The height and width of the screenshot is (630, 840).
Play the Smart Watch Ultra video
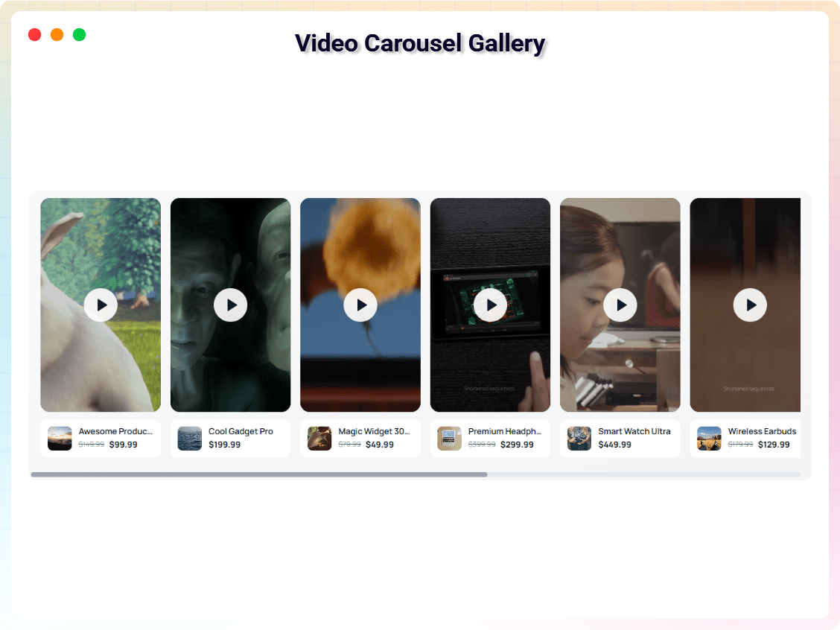pyautogui.click(x=620, y=305)
